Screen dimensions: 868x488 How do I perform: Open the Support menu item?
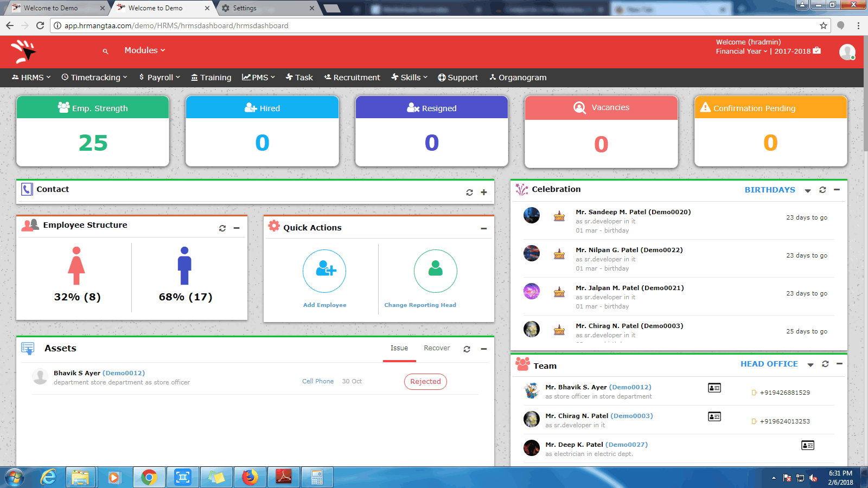458,78
